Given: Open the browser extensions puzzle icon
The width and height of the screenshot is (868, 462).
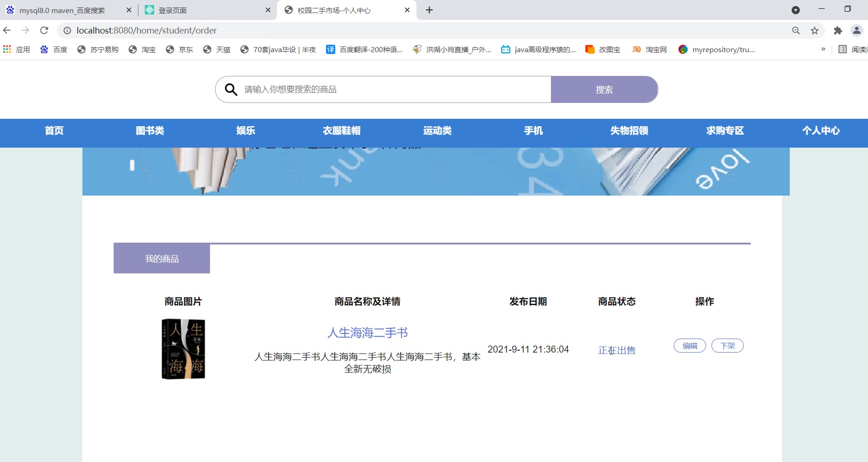Looking at the screenshot, I should click(x=838, y=30).
